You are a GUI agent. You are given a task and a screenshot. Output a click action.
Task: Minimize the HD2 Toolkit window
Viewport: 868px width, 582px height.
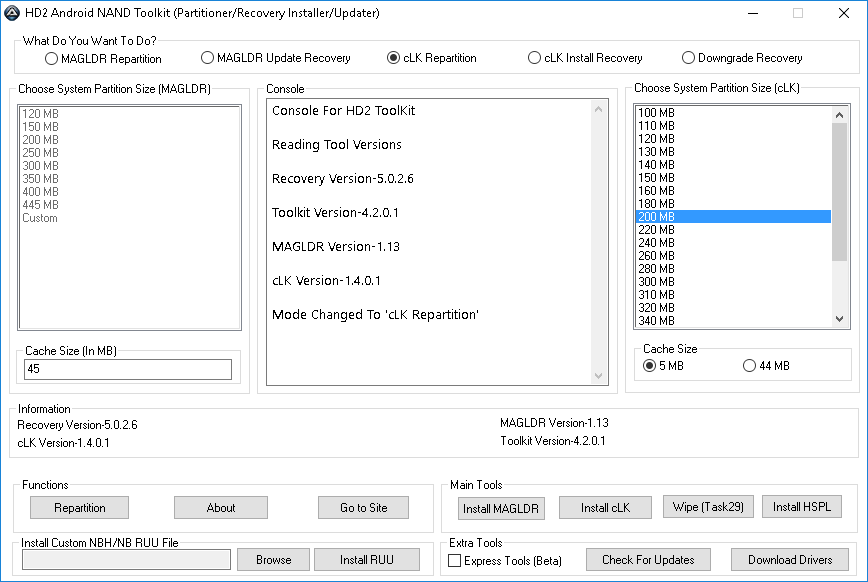[x=753, y=13]
